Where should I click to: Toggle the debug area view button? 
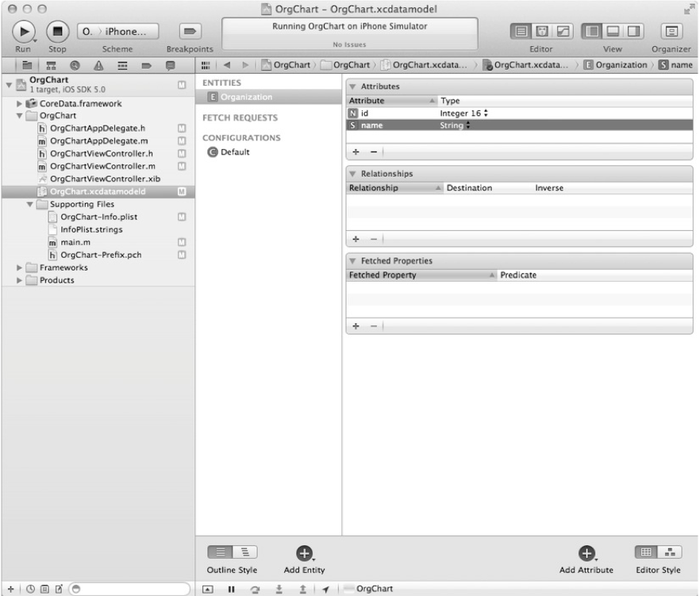coord(613,31)
